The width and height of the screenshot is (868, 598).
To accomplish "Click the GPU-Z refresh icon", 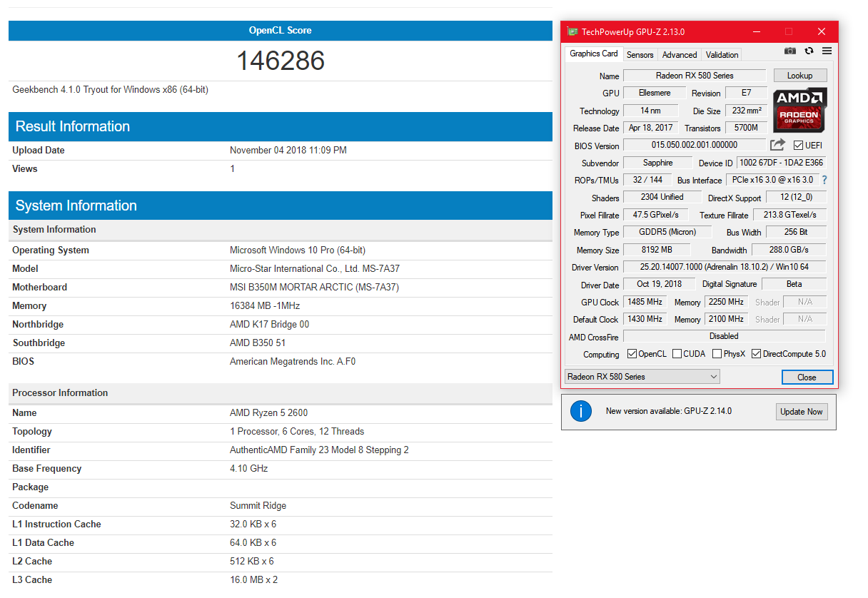I will pyautogui.click(x=809, y=51).
